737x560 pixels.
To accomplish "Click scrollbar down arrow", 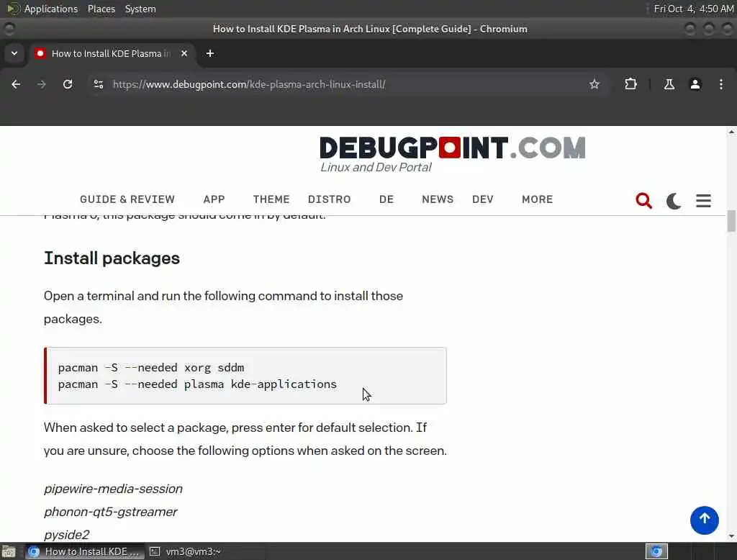I will pos(731,536).
